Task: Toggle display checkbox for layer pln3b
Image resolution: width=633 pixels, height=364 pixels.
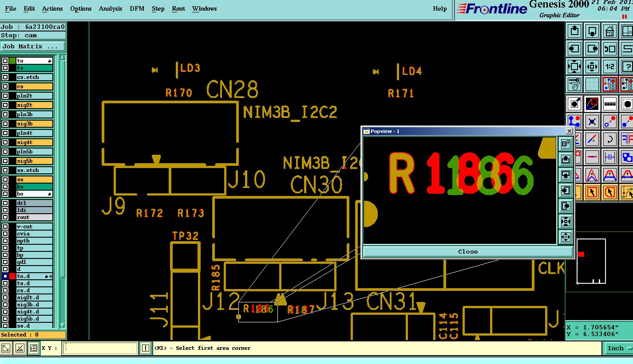Action: (x=5, y=114)
